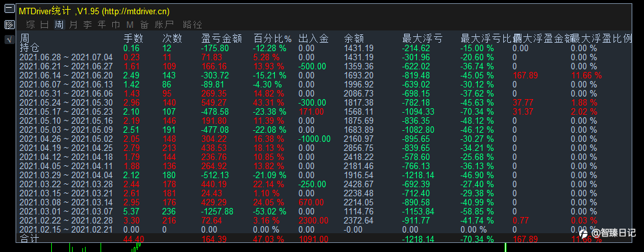Viewport: 644px width, 252px height.
Task: Click the 37.77 max floating profit value
Action: (x=523, y=102)
